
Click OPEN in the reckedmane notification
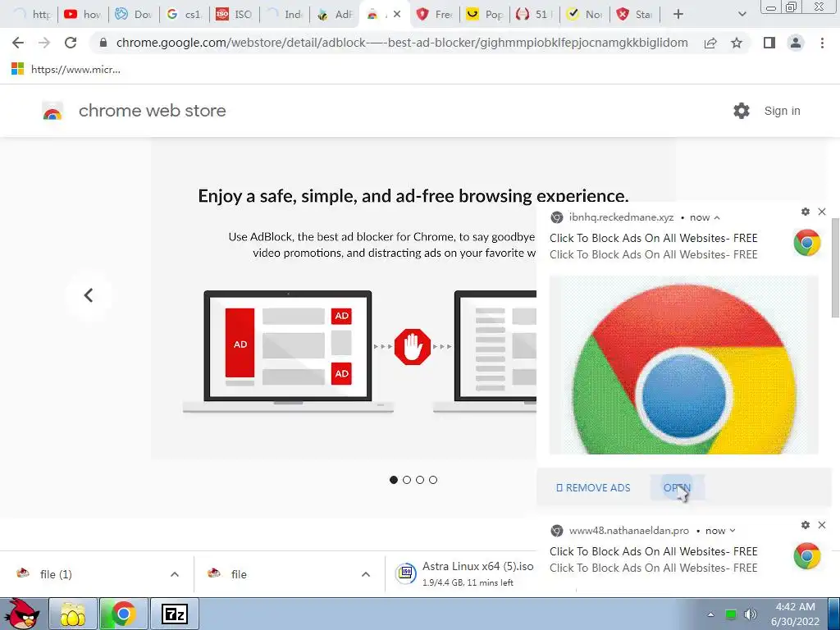(677, 488)
